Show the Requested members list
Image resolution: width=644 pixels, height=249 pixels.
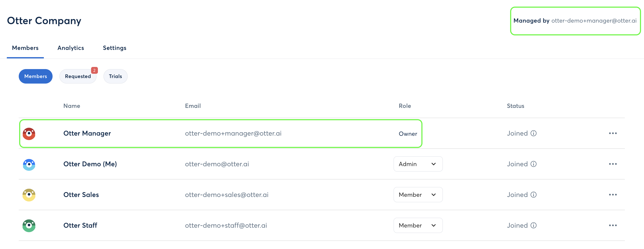(78, 76)
